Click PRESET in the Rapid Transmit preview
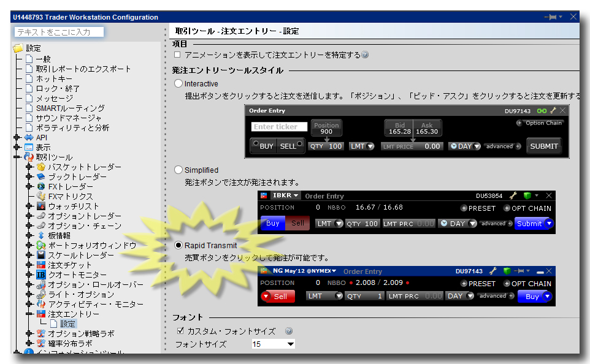Viewport: 590px width, 364px height. [x=478, y=284]
